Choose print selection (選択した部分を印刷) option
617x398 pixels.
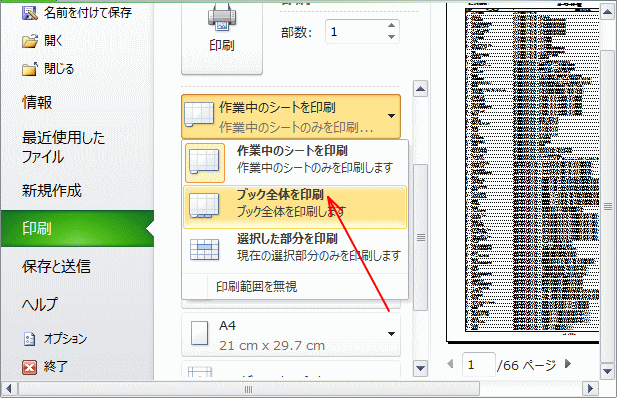click(x=295, y=251)
